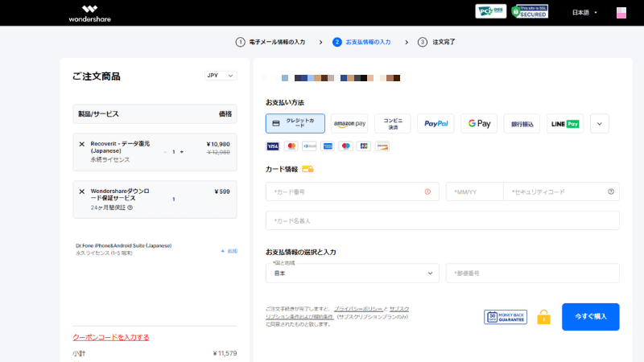Click the card number warning icon
Image resolution: width=644 pixels, height=362 pixels.
pyautogui.click(x=427, y=191)
